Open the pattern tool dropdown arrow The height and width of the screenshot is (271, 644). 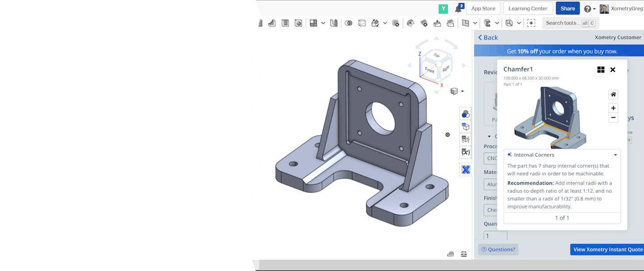pos(323,23)
